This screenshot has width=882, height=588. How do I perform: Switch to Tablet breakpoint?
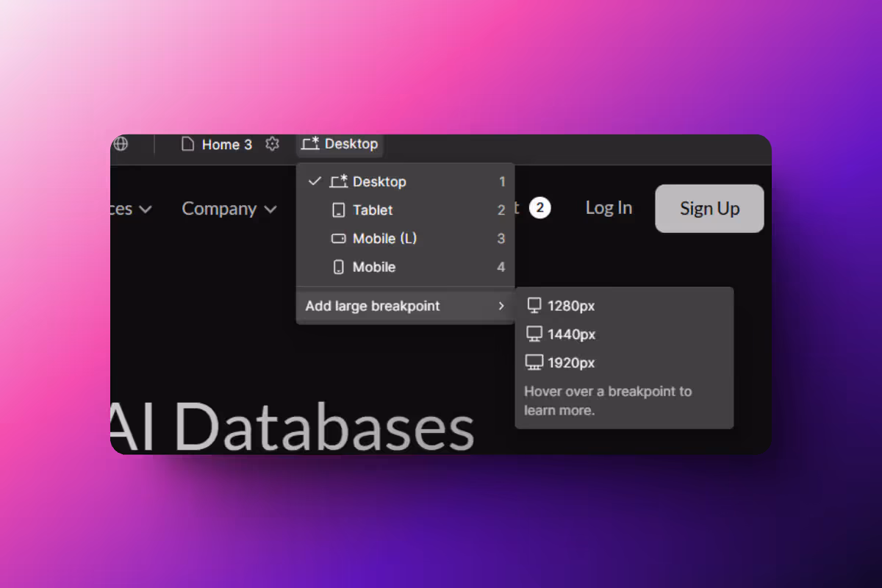pos(405,210)
